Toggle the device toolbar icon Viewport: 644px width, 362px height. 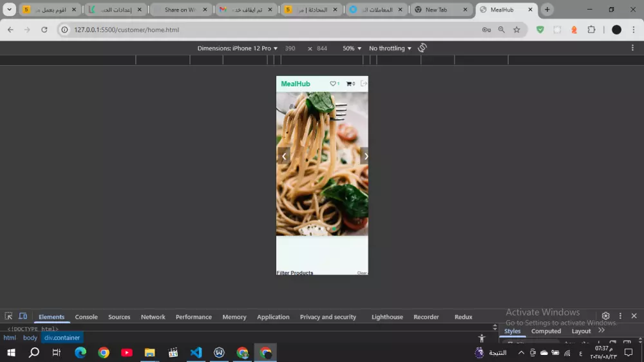[x=23, y=316]
